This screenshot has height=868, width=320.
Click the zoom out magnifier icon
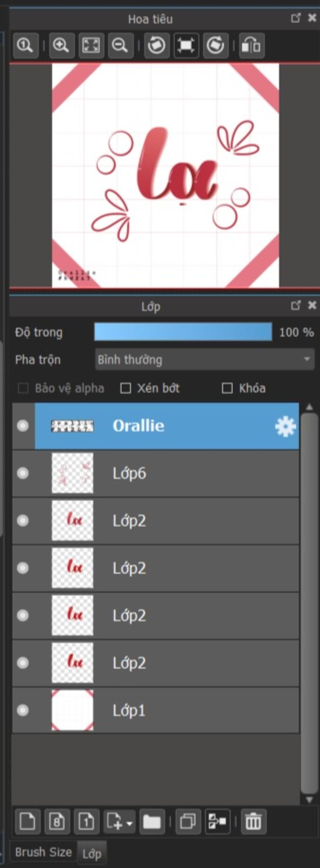coord(120,46)
